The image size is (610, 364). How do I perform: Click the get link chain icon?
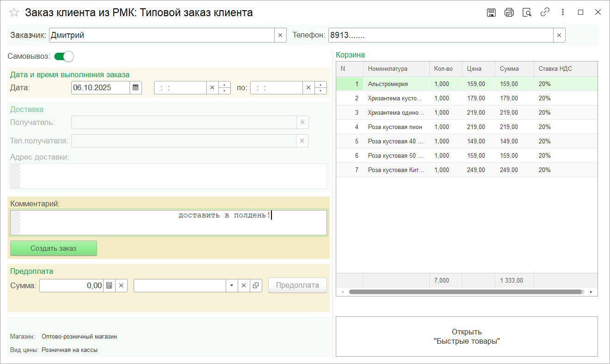click(x=545, y=12)
